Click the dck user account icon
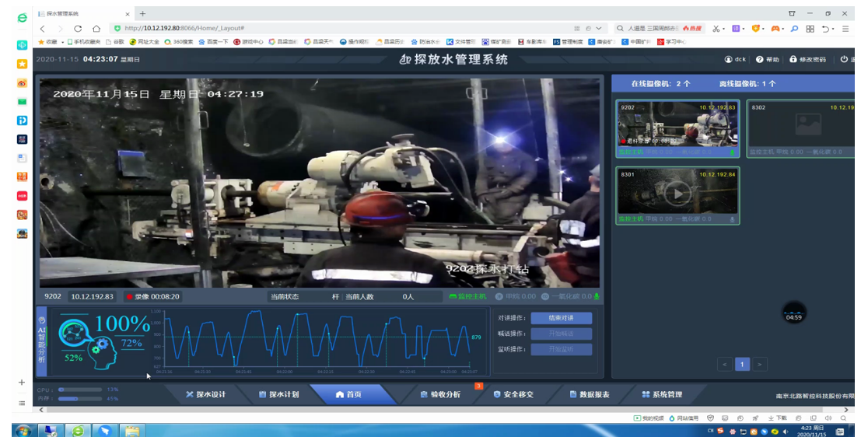This screenshot has height=437, width=868. [729, 59]
